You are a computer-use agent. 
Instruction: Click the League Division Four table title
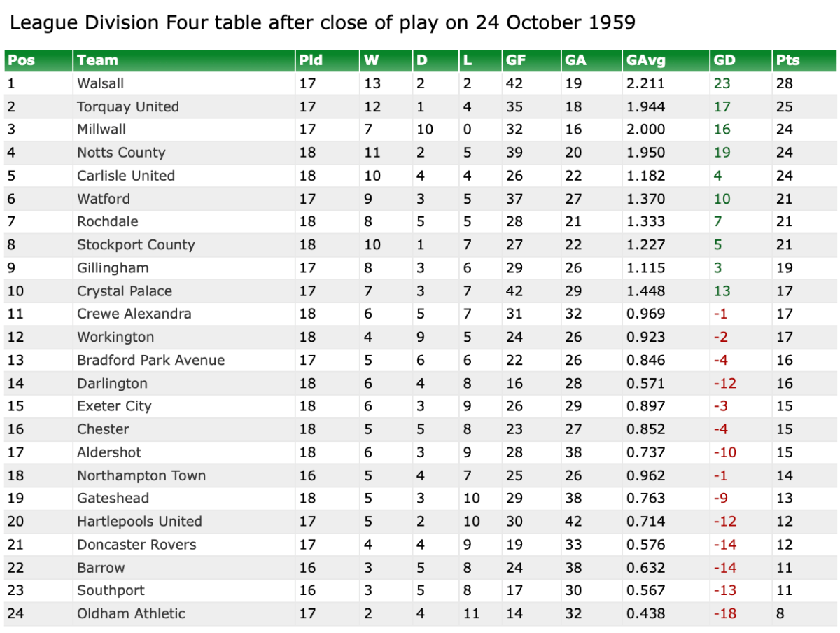pos(323,23)
